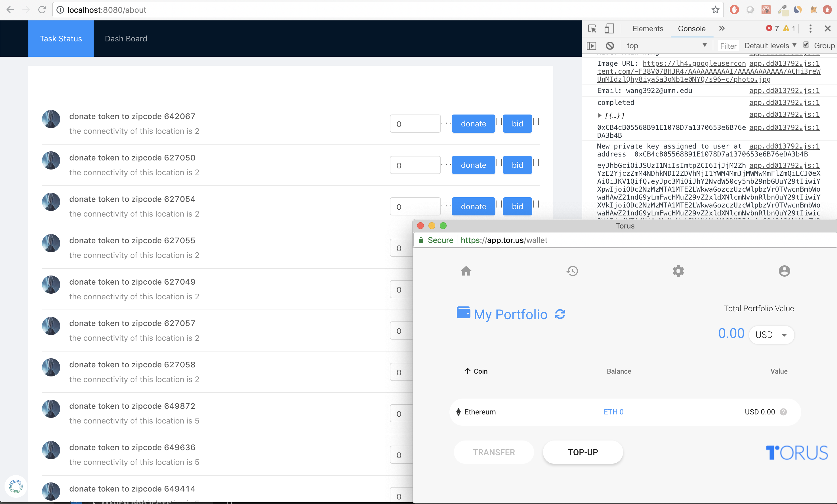Refresh My Portfolio balances

pos(560,314)
